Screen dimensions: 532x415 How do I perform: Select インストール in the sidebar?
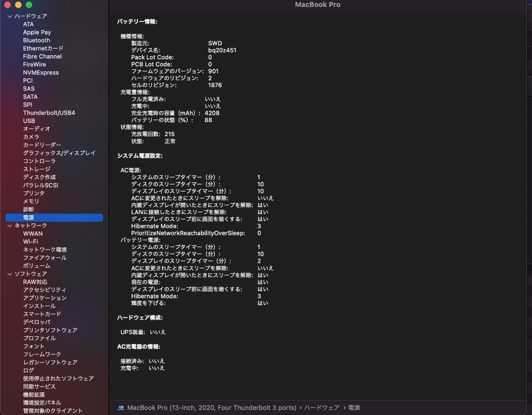pos(39,306)
